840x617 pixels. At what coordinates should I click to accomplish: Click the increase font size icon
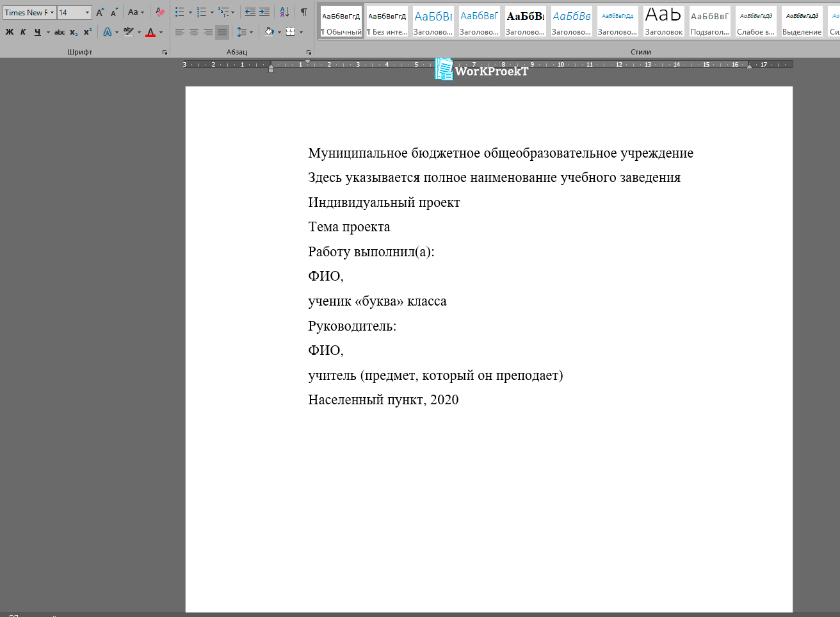(x=100, y=12)
